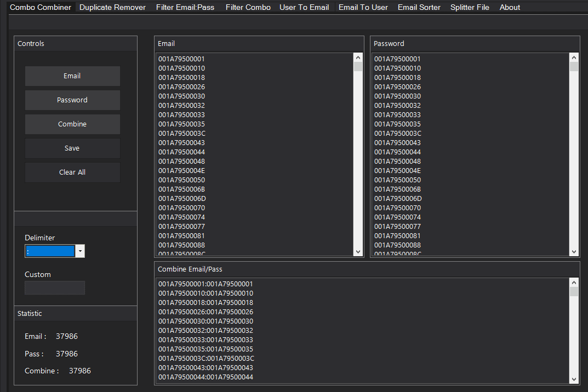This screenshot has width=588, height=392.
Task: Click the Combine Email/Pass scroll down arrow
Action: [574, 379]
